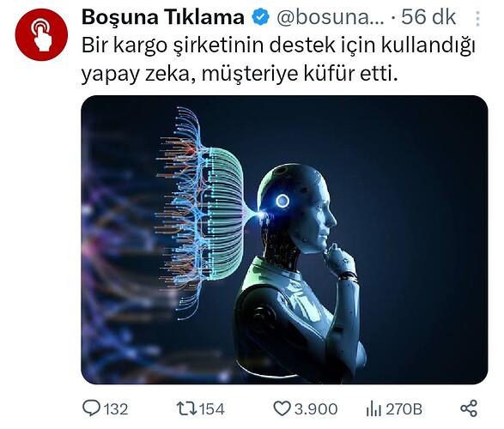
Task: Click the reply speech bubble icon
Action: point(91,408)
